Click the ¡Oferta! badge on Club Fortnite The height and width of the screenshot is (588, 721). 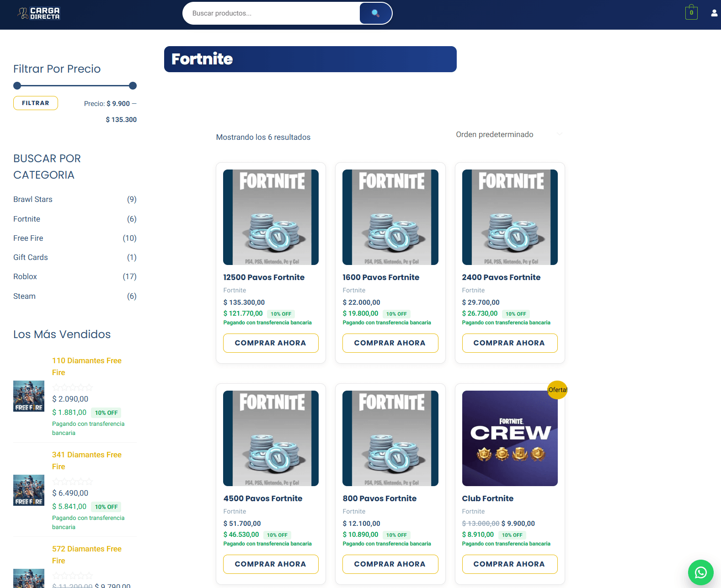pos(557,390)
